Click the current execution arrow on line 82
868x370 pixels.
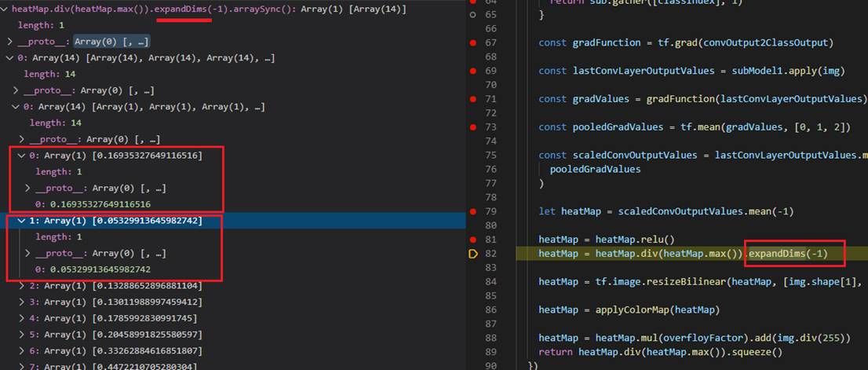pos(473,254)
